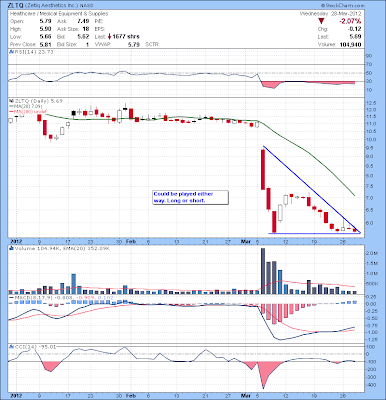Click the red MA(200) legend entry

(x=28, y=111)
